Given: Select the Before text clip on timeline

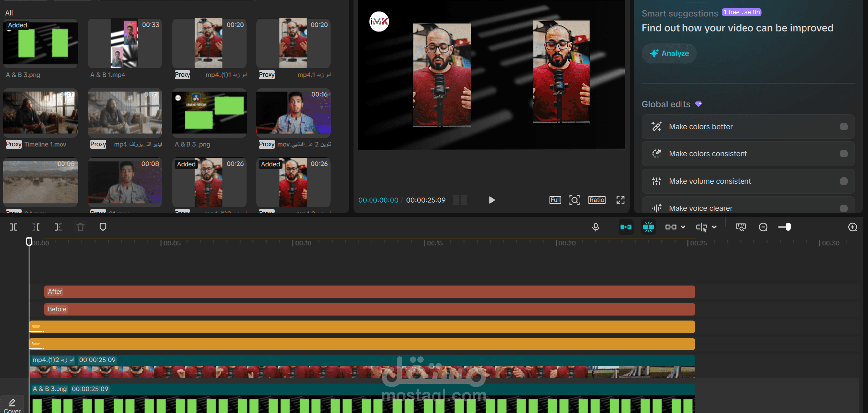Looking at the screenshot, I should coord(370,309).
